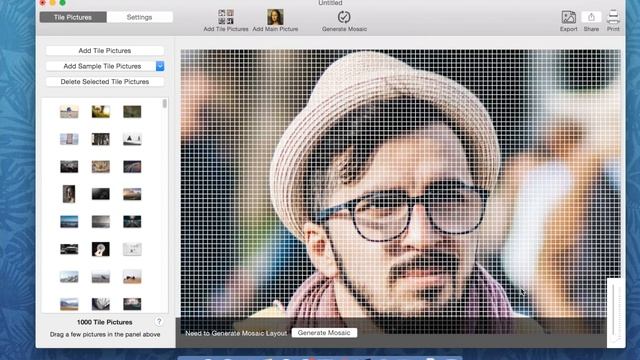Click the Generate Mosaic toolbar icon
640x360 pixels.
344,17
